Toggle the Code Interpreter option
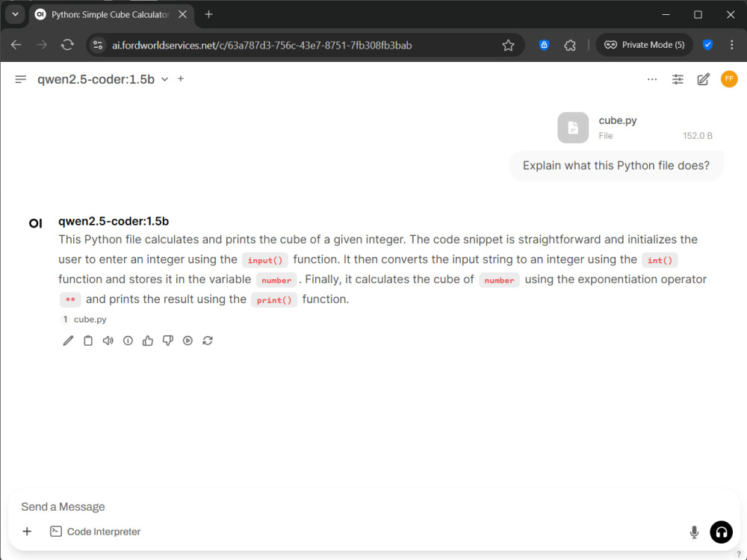Image resolution: width=747 pixels, height=560 pixels. tap(96, 532)
